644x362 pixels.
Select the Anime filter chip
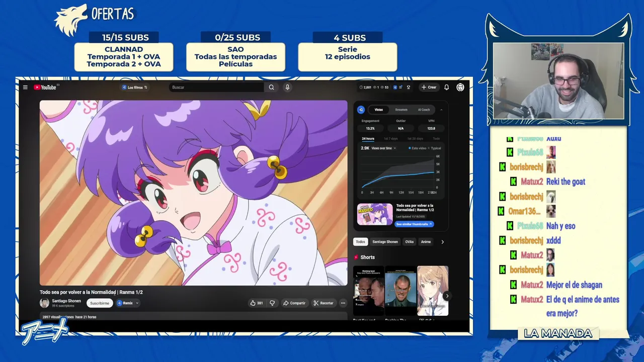click(x=426, y=242)
